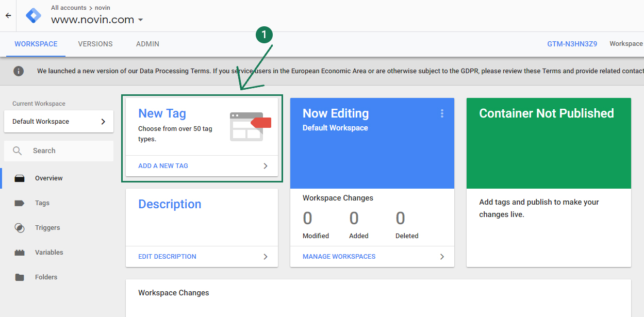Open the three-dot menu on Now Editing card
Image resolution: width=644 pixels, height=317 pixels.
click(x=442, y=113)
